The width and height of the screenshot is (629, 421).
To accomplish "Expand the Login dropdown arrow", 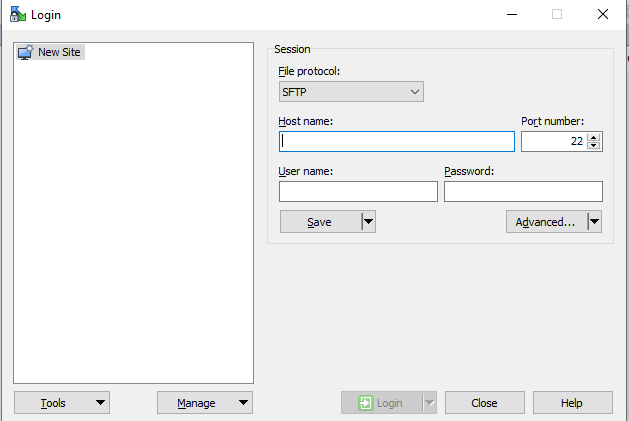I will [430, 403].
